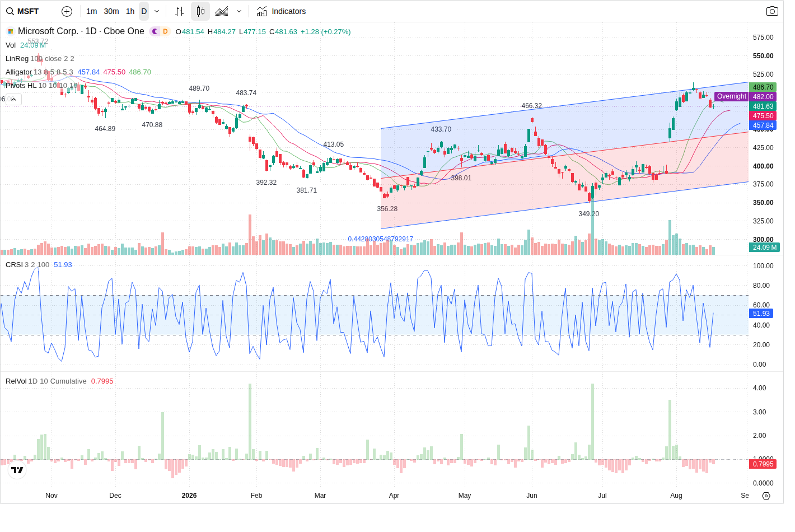Click the 392.32 pivot low label
The height and width of the screenshot is (532, 795).
coord(266,183)
